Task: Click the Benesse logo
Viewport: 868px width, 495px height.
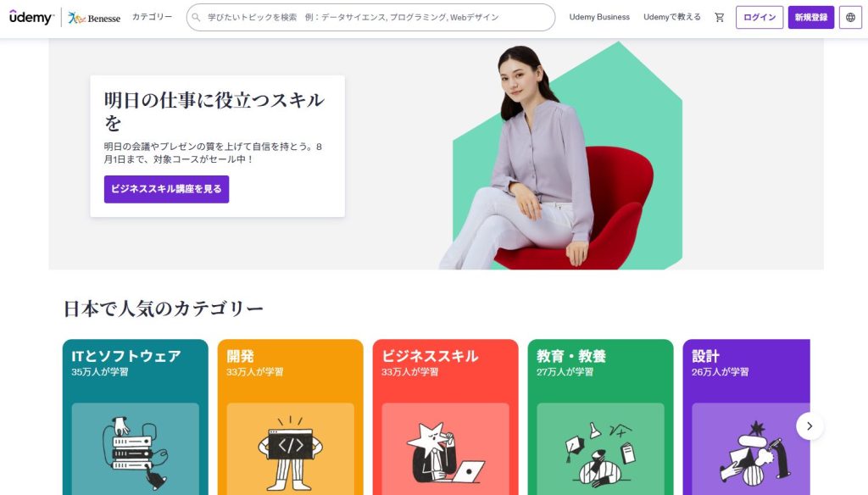Action: click(94, 18)
